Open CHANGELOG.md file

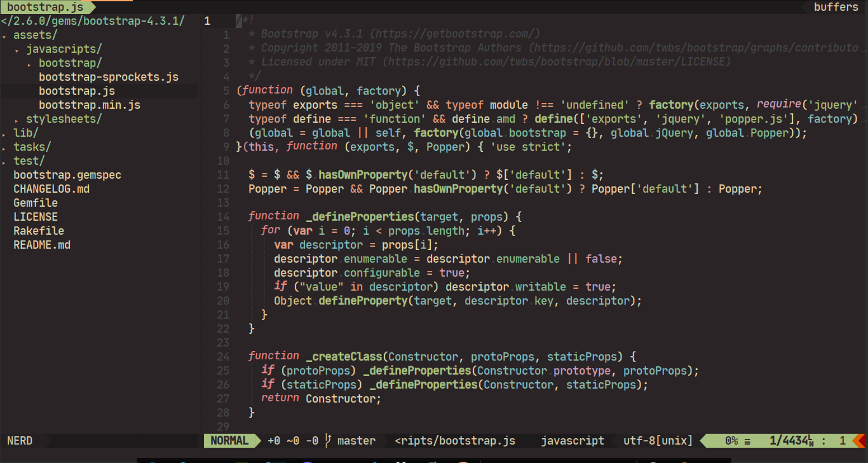click(x=51, y=189)
